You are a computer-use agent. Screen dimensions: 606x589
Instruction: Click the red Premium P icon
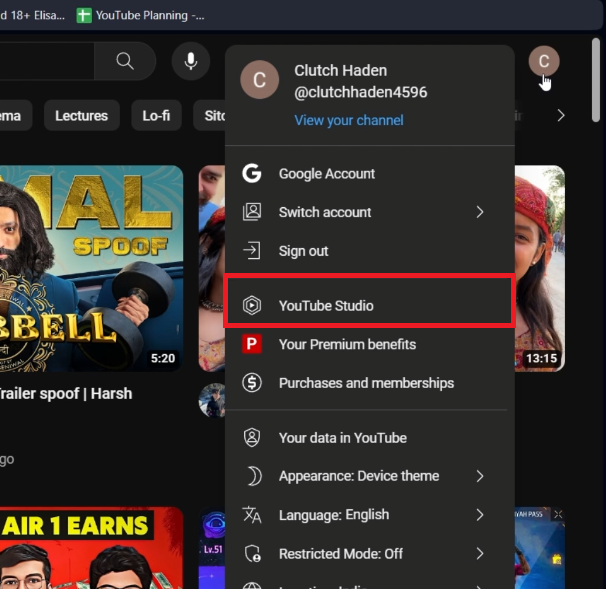[x=252, y=344]
